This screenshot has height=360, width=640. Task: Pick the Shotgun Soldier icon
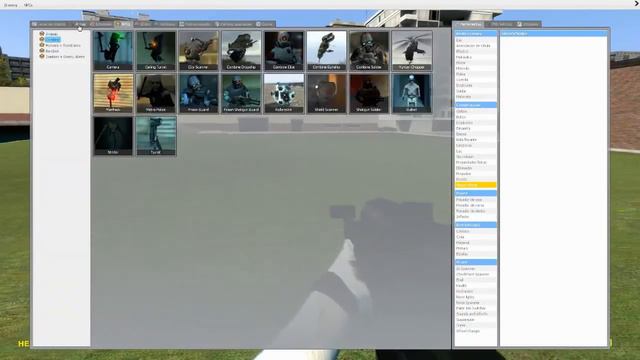(x=369, y=93)
